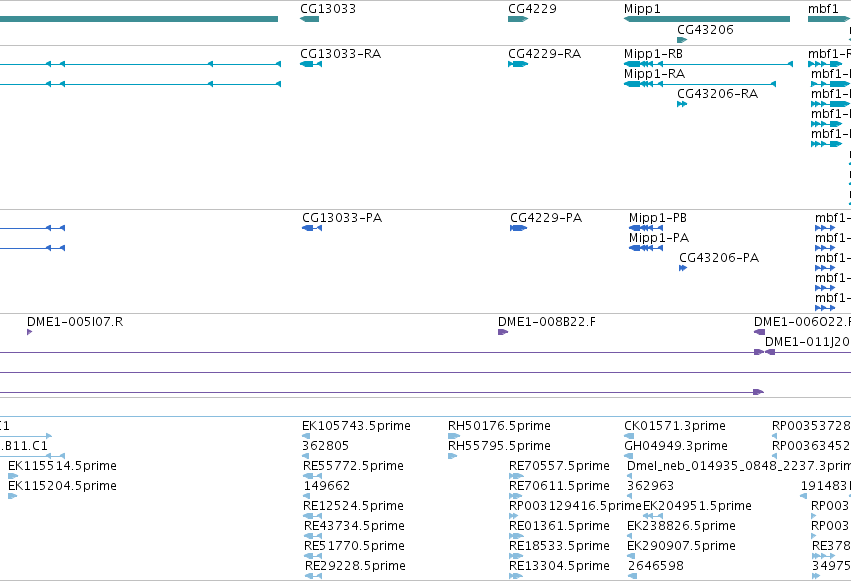
Task: Select the DME1-005I07.R label
Action: click(75, 322)
